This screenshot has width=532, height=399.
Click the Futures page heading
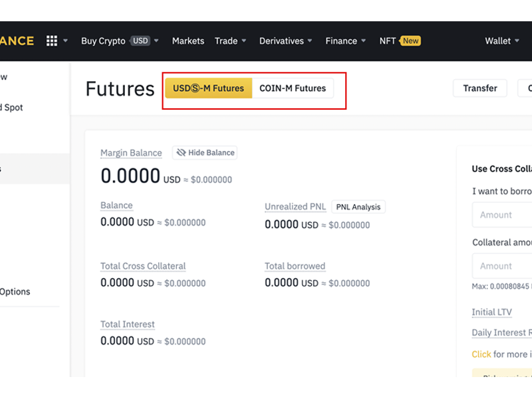coord(120,89)
